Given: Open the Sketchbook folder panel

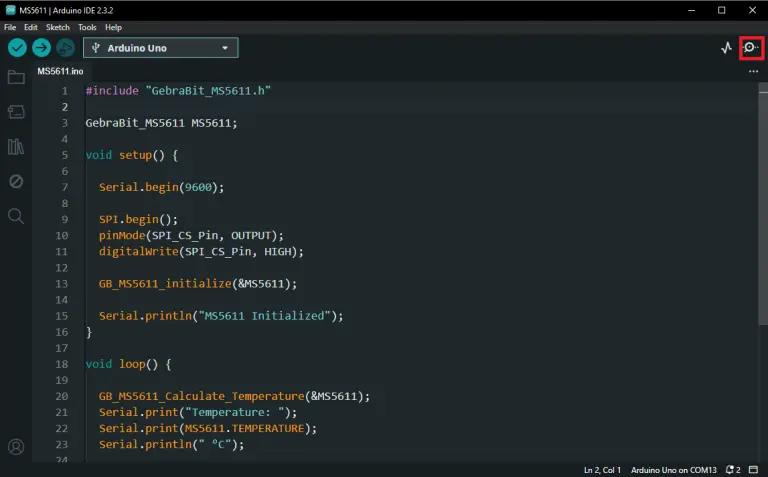Looking at the screenshot, I should 16,77.
